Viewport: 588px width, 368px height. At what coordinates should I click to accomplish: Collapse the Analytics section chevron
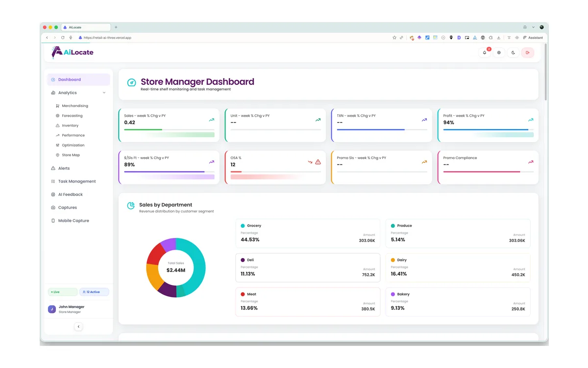[x=104, y=93]
